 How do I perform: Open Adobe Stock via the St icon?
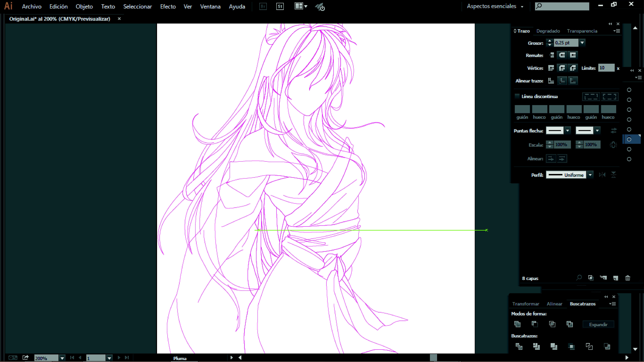point(280,6)
